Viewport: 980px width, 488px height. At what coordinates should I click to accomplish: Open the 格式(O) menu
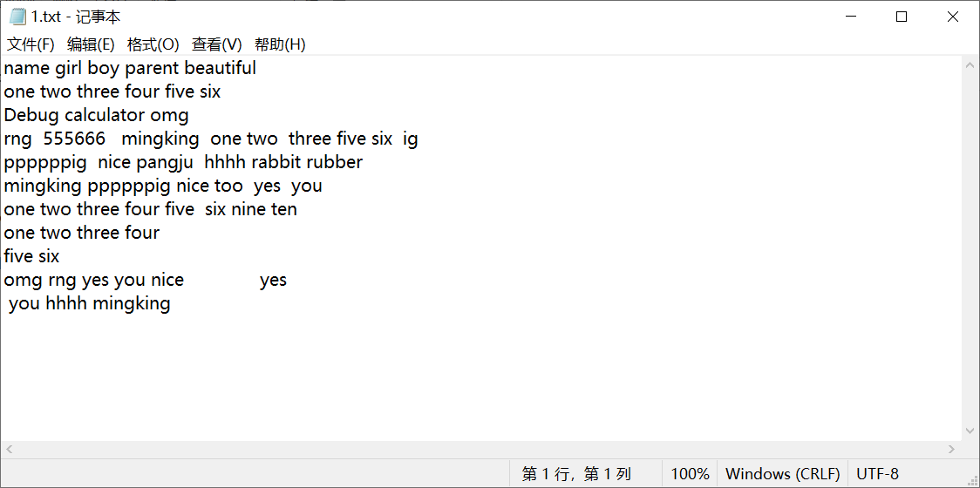153,44
